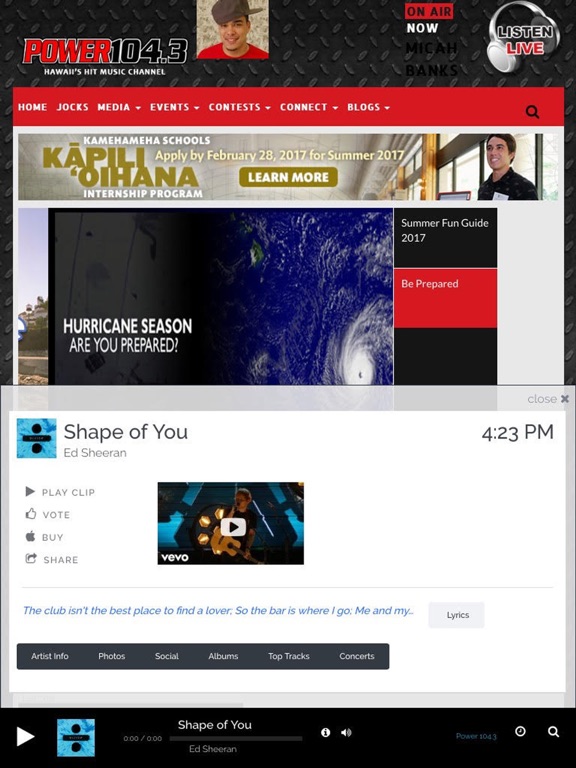Click the Power 104.3 station logo
This screenshot has width=576, height=768.
[x=105, y=57]
